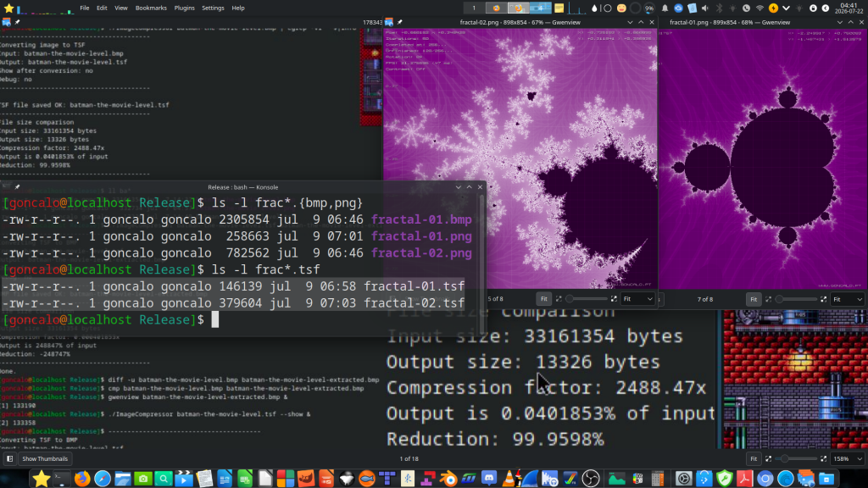The height and width of the screenshot is (488, 868).
Task: Open Fit zoom dropdown in fractal-02 window
Action: 637,299
